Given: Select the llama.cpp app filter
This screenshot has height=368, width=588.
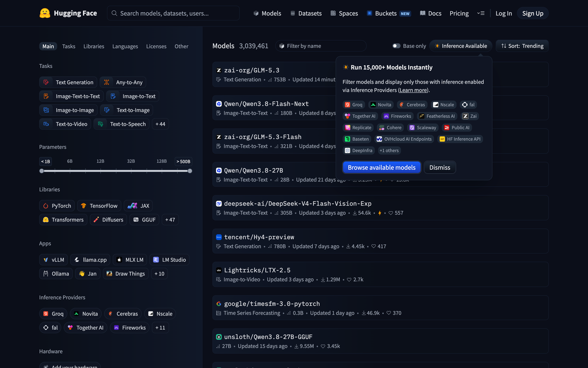Looking at the screenshot, I should tap(91, 260).
